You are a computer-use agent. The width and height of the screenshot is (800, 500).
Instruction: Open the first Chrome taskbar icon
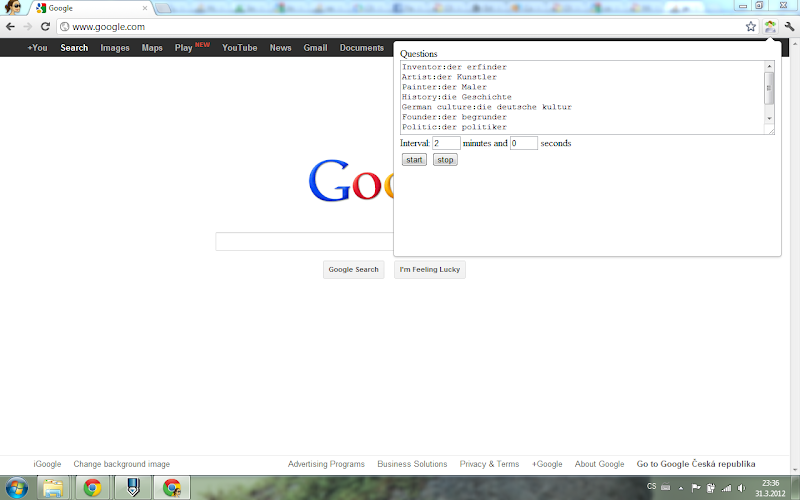coord(92,488)
